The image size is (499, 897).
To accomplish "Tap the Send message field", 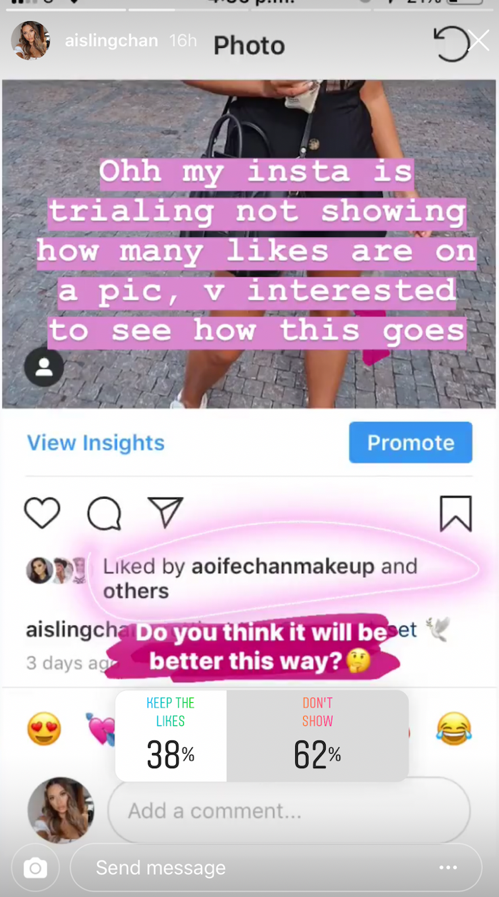I will click(x=276, y=868).
